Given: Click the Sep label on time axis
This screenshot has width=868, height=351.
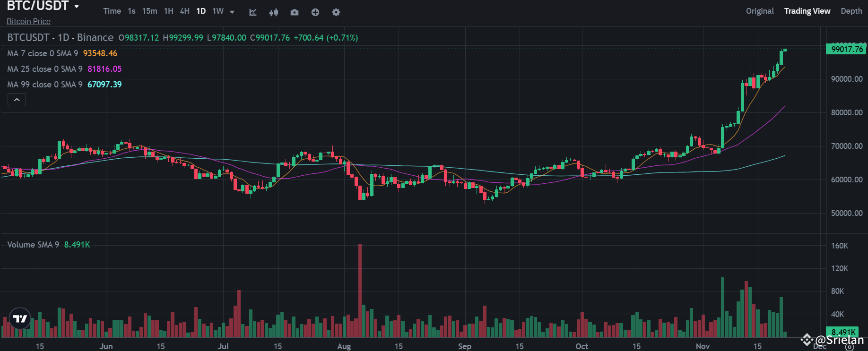Looking at the screenshot, I should (465, 346).
